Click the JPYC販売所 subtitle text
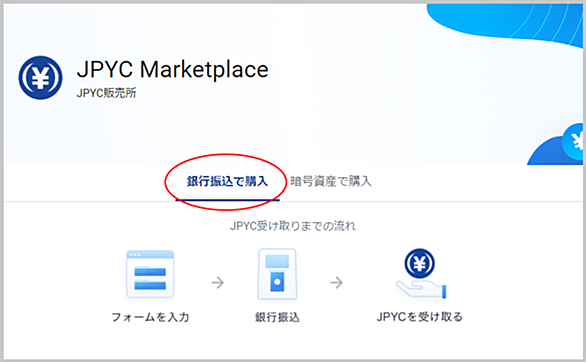The width and height of the screenshot is (586, 362). pos(107,93)
